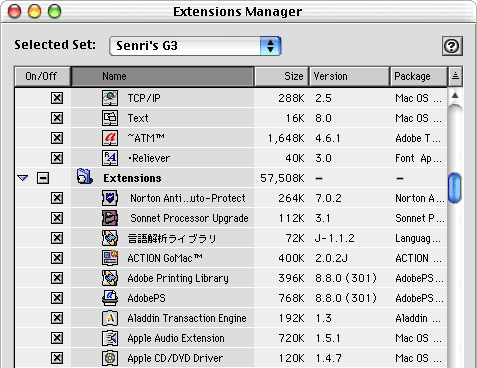Screen dimensions: 477x368
Task: Click the Apple CD/DVD Driver disc icon
Action: point(110,358)
